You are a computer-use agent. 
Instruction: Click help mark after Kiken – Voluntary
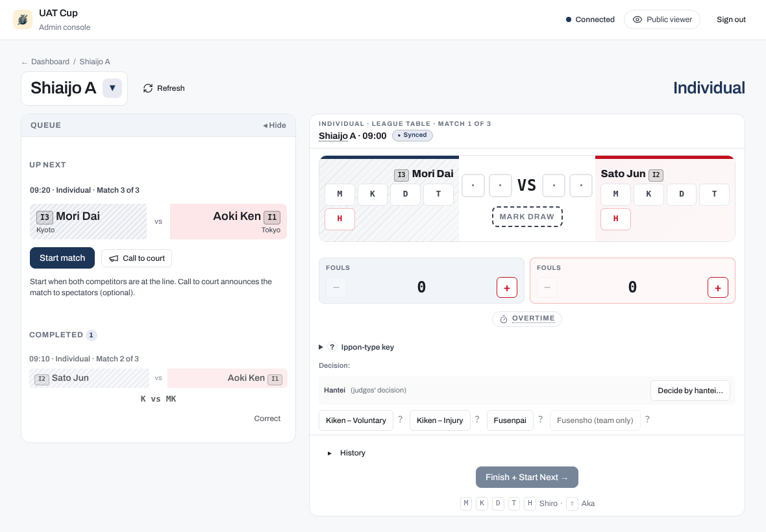400,419
